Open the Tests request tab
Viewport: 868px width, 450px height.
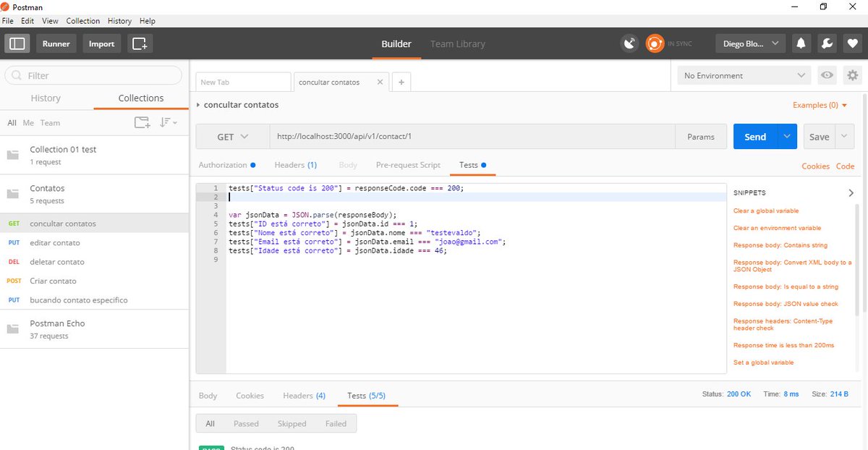(472, 165)
